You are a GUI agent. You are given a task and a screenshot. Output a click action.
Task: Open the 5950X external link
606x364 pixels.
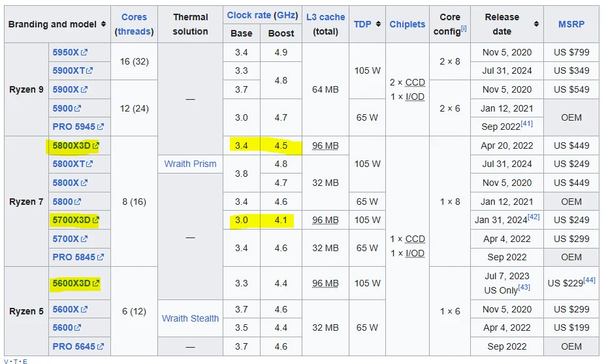(66, 52)
